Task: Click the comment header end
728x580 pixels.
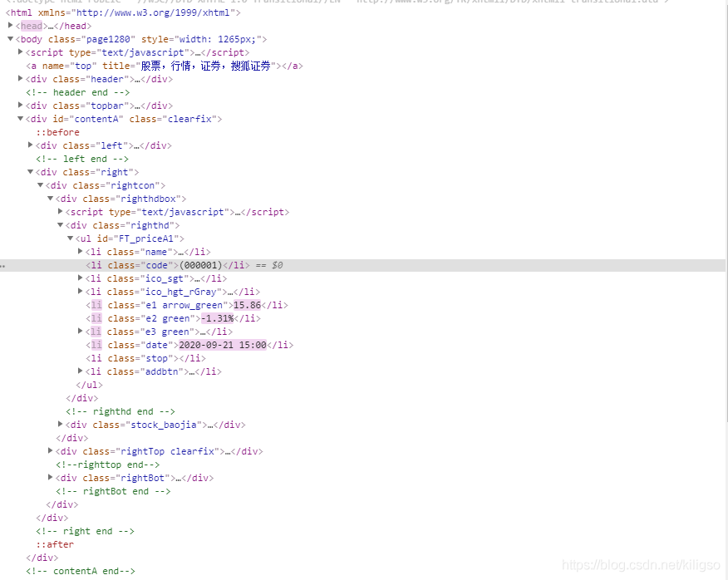Action: (77, 92)
